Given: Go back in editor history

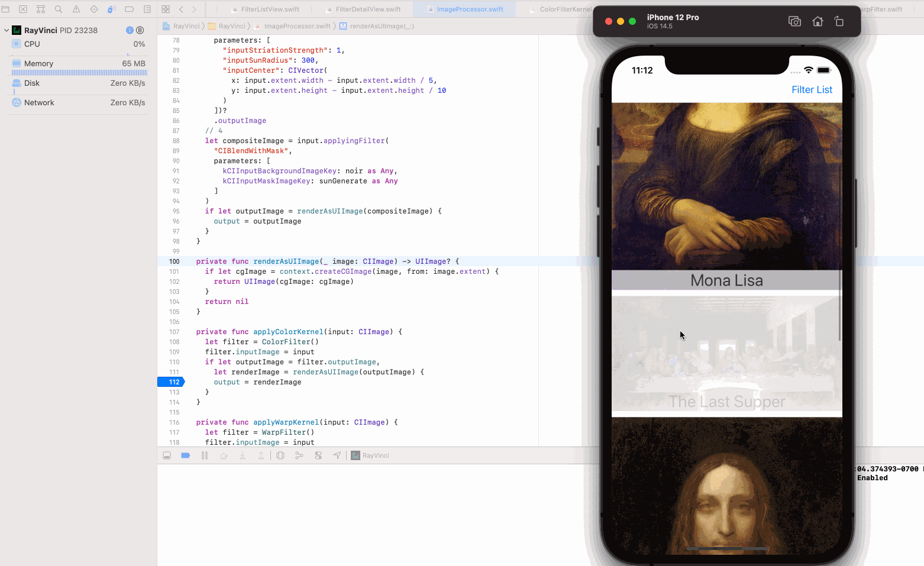Looking at the screenshot, I should tap(181, 9).
